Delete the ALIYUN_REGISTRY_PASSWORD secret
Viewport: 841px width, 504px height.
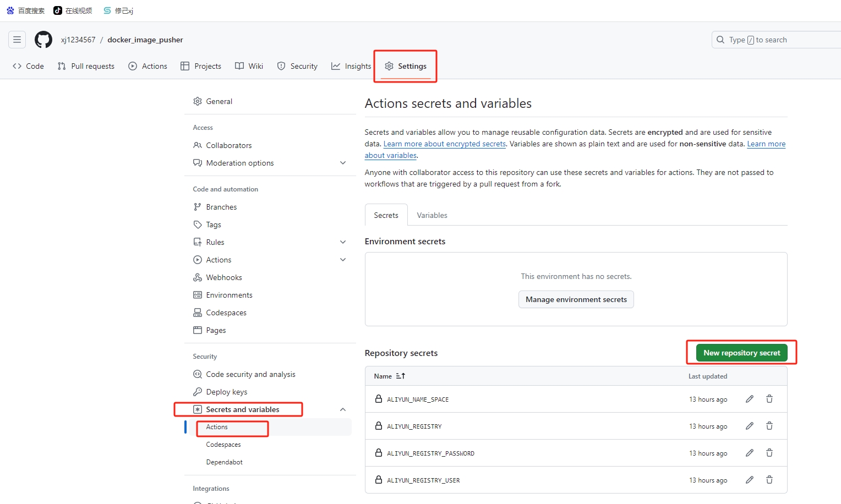click(x=769, y=452)
